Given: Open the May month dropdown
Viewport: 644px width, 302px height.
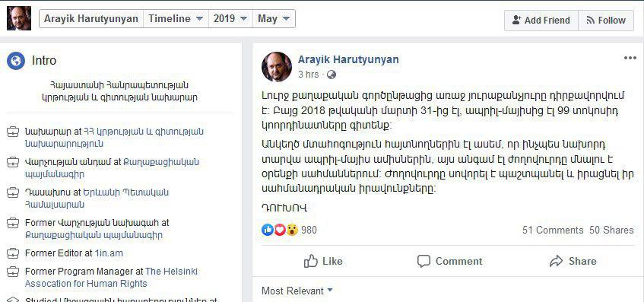Looking at the screenshot, I should 274,18.
